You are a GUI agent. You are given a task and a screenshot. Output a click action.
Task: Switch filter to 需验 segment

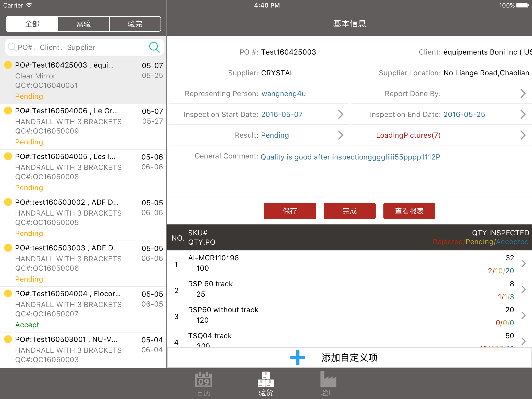(x=84, y=24)
